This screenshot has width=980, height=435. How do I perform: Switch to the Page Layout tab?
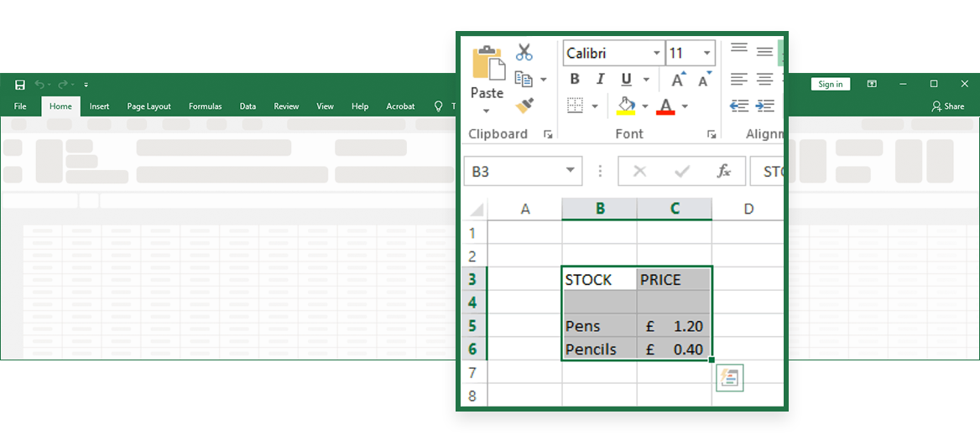149,106
